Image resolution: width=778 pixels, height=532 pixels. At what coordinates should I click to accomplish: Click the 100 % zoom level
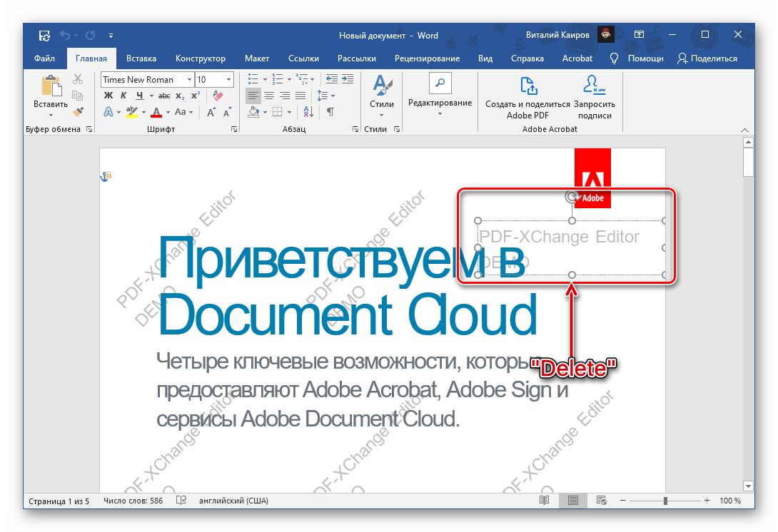pos(730,501)
